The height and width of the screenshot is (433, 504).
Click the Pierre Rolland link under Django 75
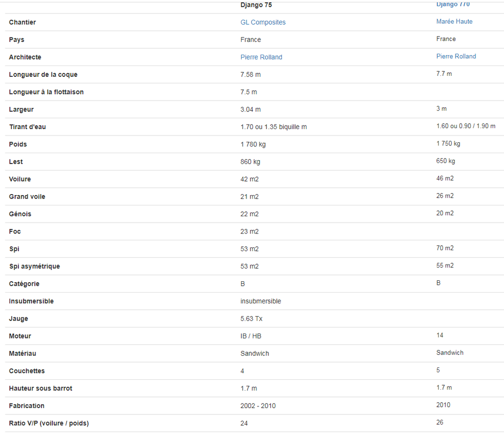pyautogui.click(x=261, y=57)
